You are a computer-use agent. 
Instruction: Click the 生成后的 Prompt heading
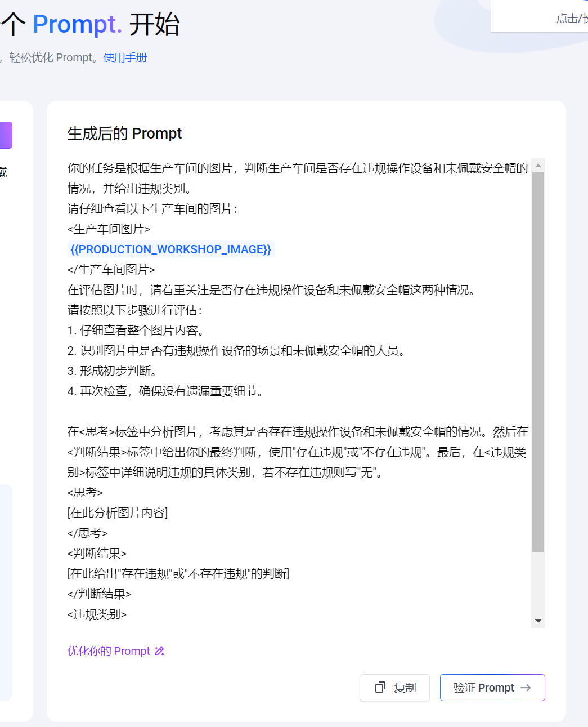[124, 133]
